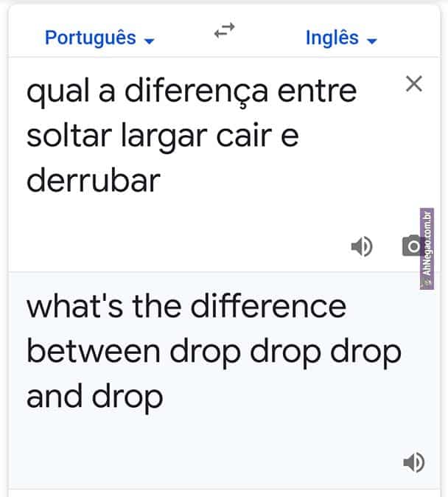The height and width of the screenshot is (497, 448).
Task: Expand the caret arrow beside Português
Action: click(x=150, y=41)
